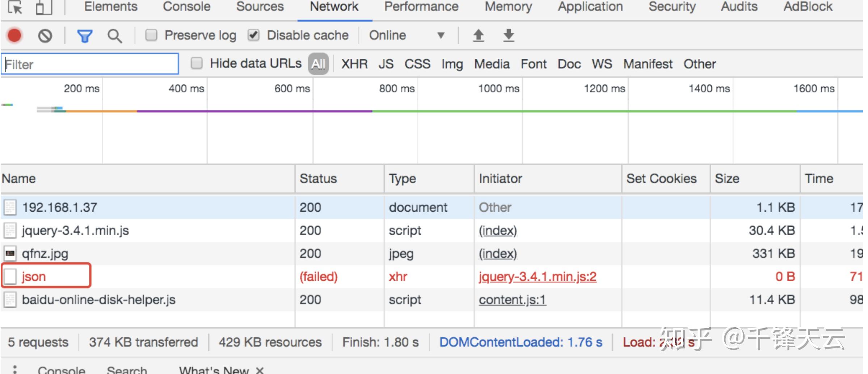Toggle the device toolbar icon

43,7
